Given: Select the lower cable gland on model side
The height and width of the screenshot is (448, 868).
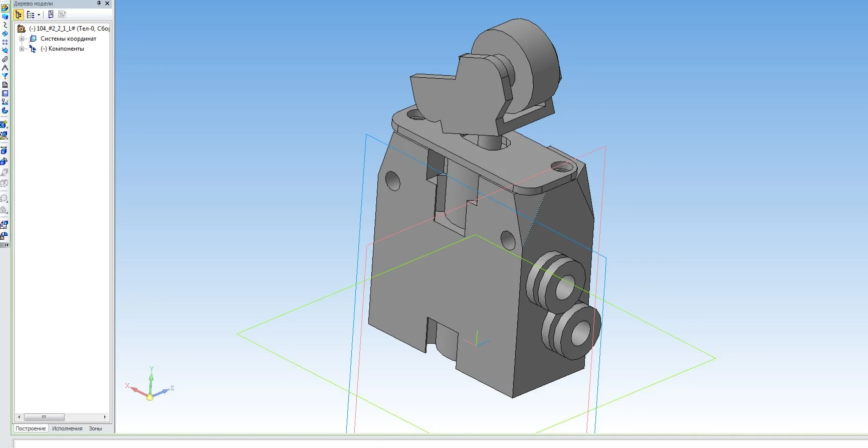Looking at the screenshot, I should click(571, 331).
